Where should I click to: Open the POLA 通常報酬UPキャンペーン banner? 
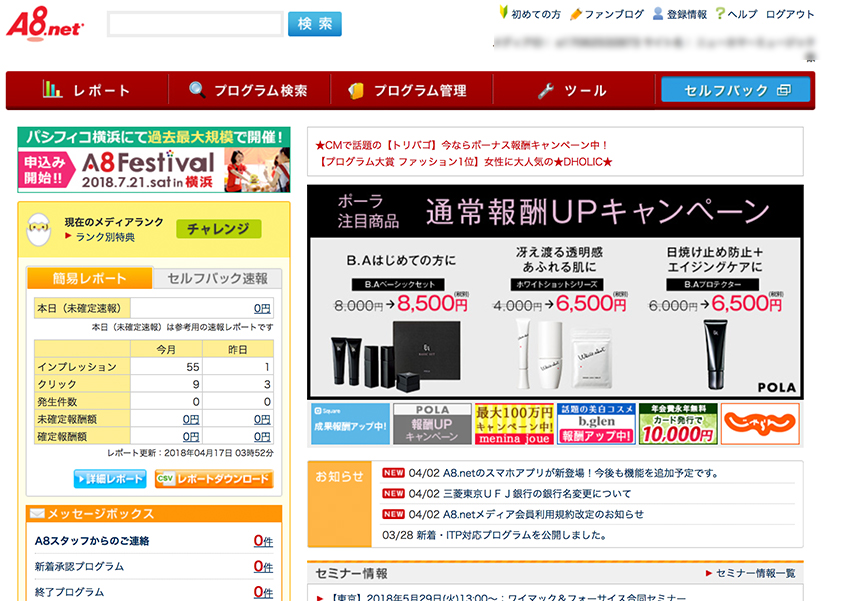coord(555,292)
